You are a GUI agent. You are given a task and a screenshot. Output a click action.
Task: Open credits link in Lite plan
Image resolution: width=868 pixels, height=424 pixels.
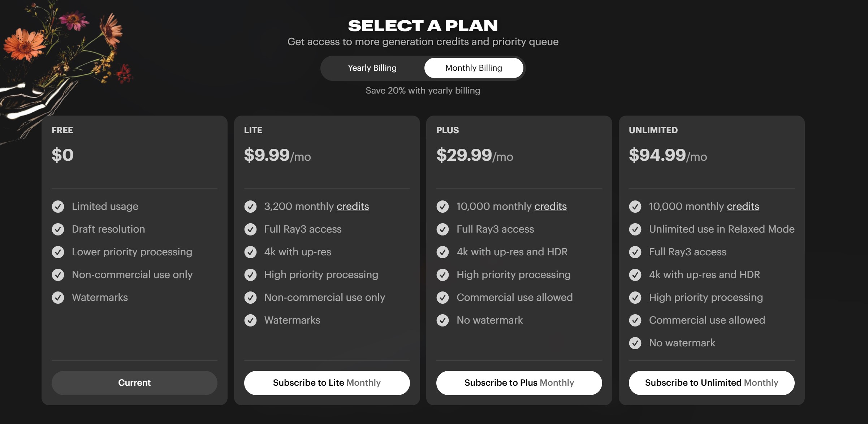point(353,206)
